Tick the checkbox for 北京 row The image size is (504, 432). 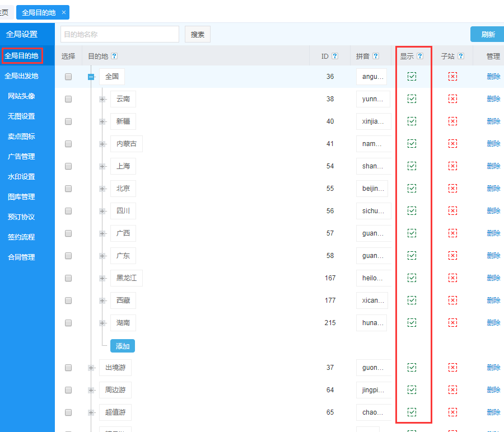(x=68, y=189)
